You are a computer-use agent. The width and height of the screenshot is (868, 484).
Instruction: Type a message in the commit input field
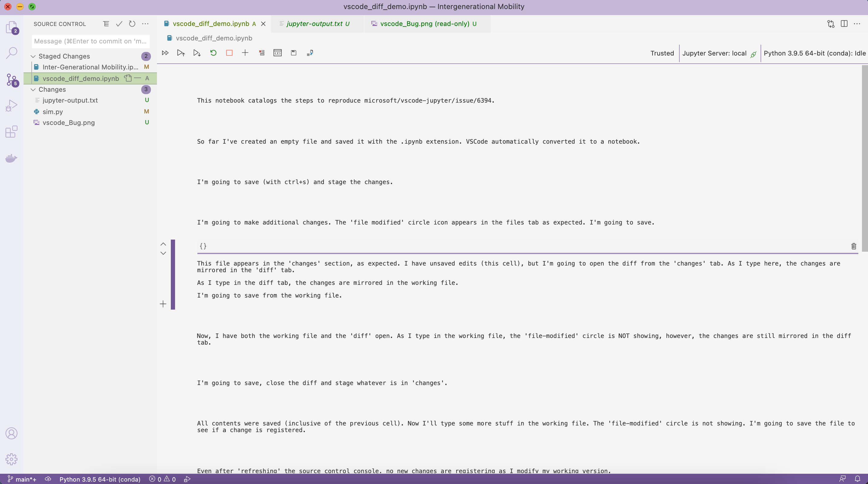tap(90, 41)
